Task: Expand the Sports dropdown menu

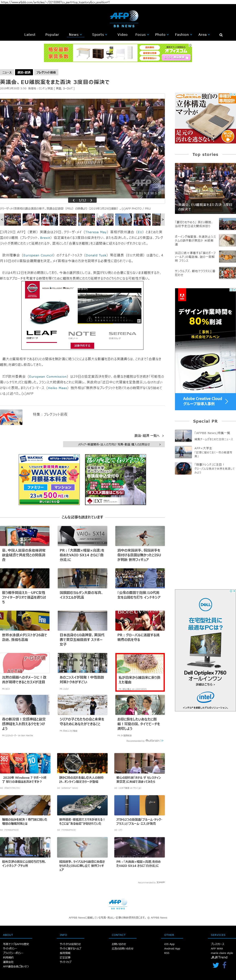Action: (99, 35)
